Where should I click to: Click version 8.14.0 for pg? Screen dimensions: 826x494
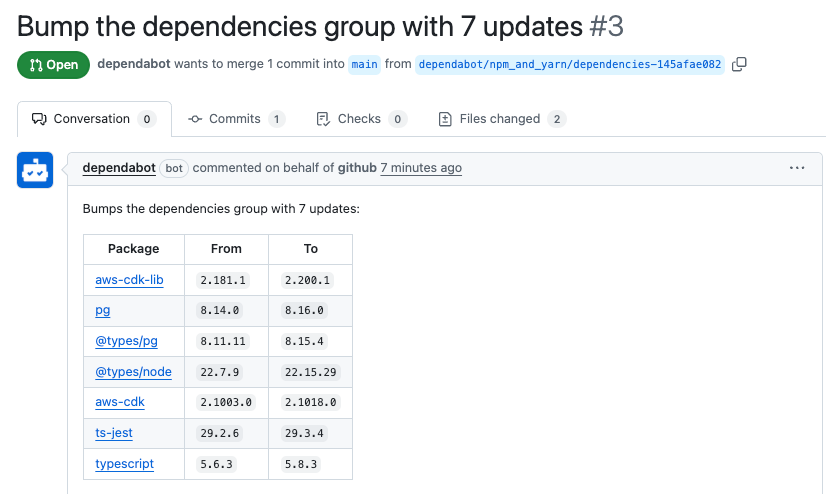220,311
